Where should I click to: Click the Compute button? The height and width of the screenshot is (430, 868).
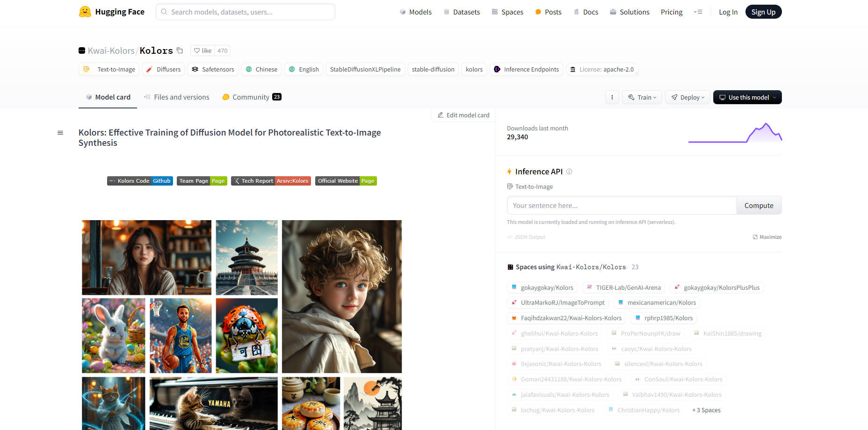coord(759,205)
